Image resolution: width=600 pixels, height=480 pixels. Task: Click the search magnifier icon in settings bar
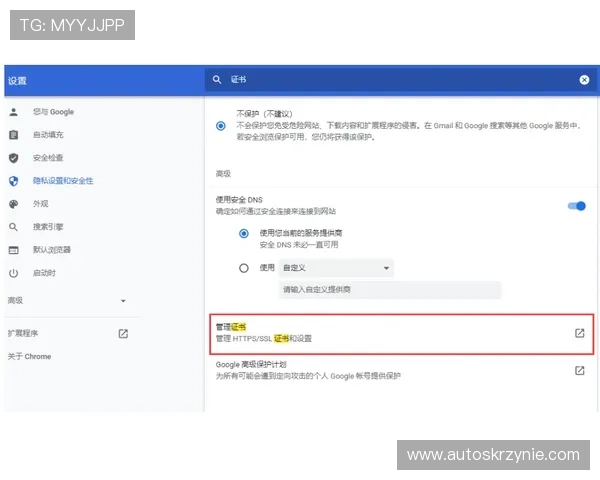click(217, 80)
